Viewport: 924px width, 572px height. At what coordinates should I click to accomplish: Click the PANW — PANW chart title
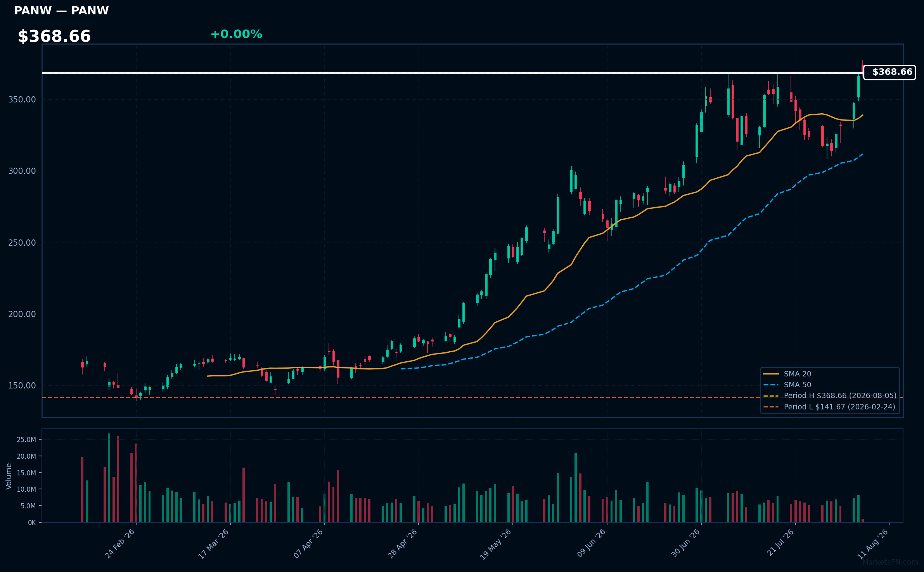(x=61, y=10)
